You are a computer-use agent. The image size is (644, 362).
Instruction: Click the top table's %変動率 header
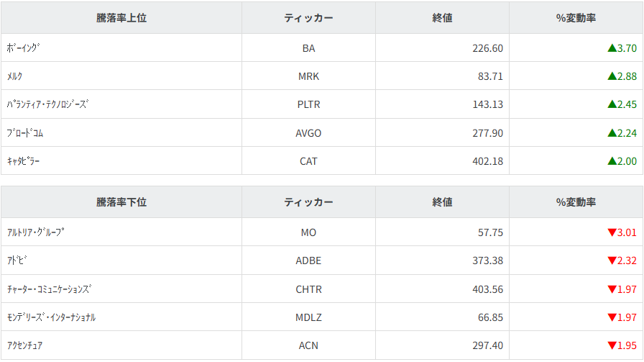pyautogui.click(x=576, y=18)
